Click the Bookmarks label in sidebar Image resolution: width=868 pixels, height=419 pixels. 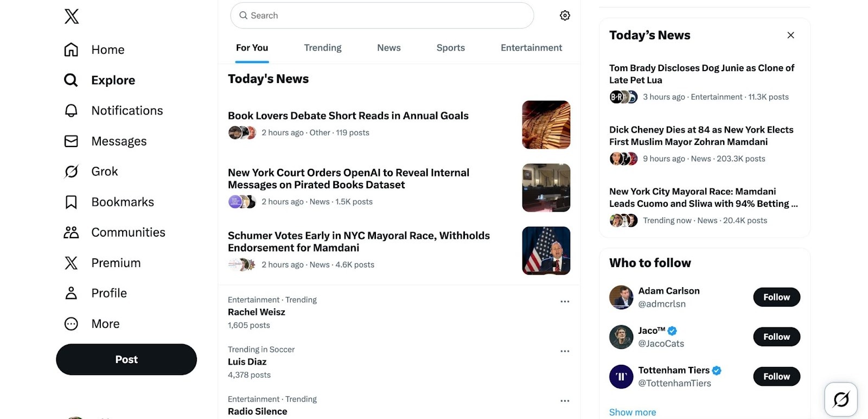(x=123, y=202)
